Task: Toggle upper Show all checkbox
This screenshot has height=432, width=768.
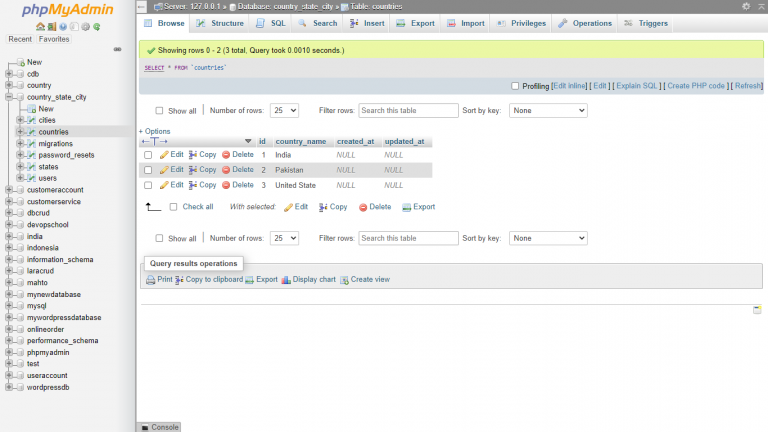Action: click(159, 111)
